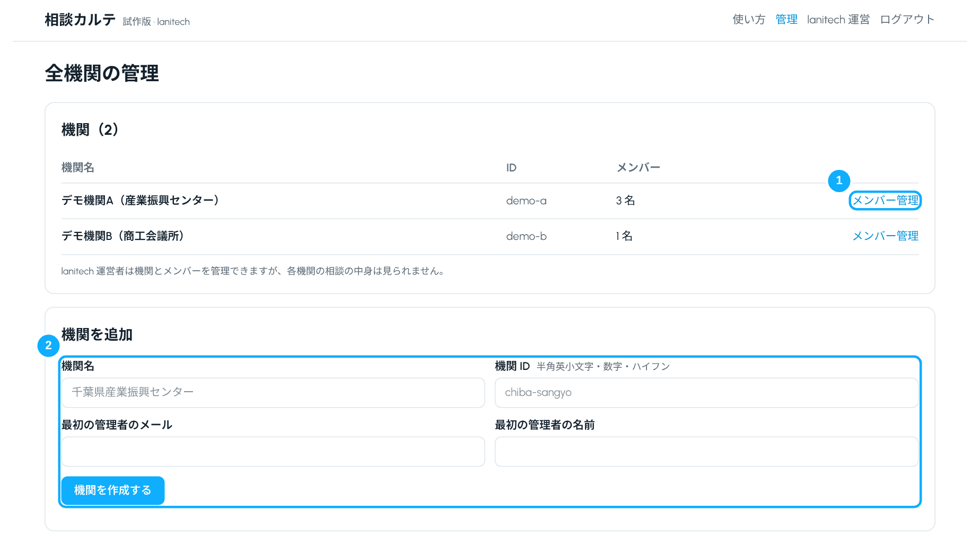980x544 pixels.
Task: Open メンバー管理 for デモ機関B
Action: point(885,236)
